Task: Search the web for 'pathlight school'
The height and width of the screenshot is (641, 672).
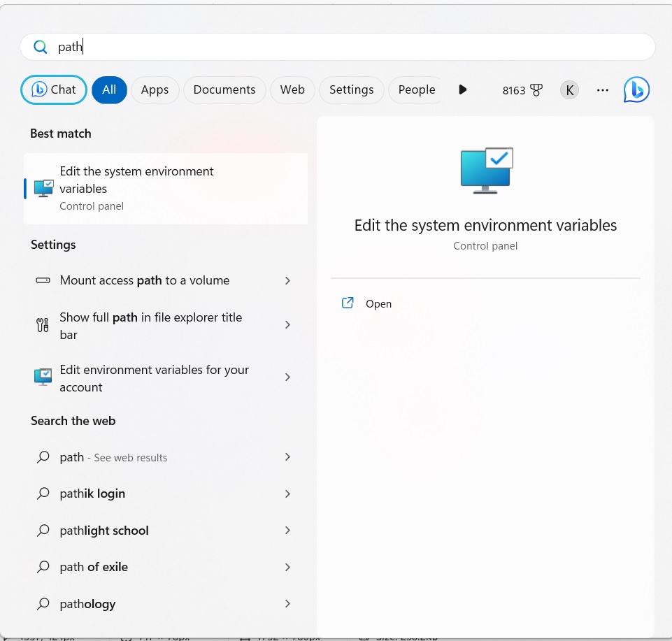Action: pos(166,531)
